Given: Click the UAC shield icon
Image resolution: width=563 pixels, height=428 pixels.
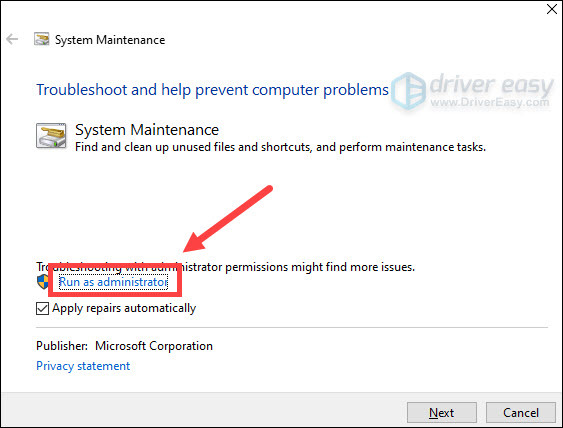Looking at the screenshot, I should [x=43, y=282].
